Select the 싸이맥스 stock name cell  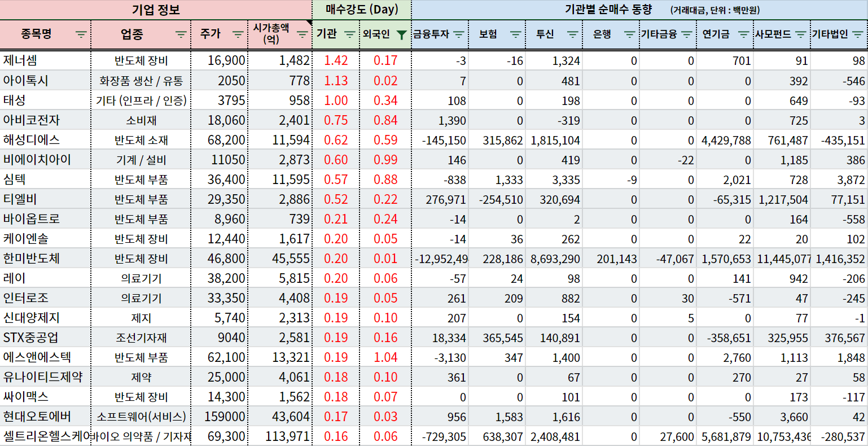[x=45, y=396]
